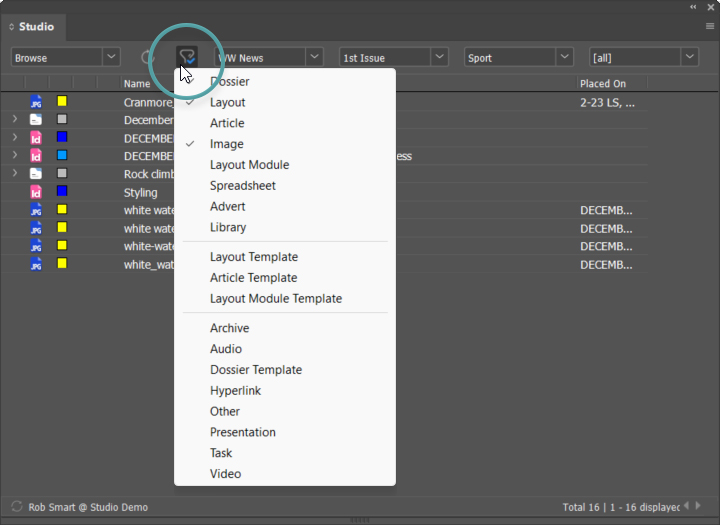Open the Sport category dropdown

coord(518,57)
